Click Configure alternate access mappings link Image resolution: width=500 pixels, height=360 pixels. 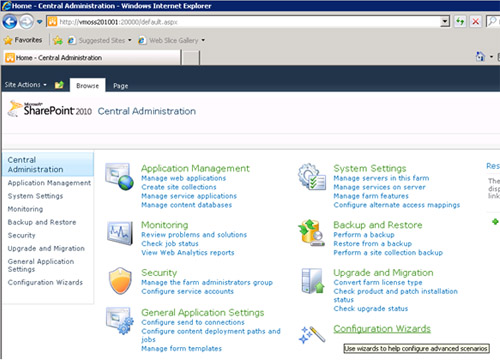(397, 205)
